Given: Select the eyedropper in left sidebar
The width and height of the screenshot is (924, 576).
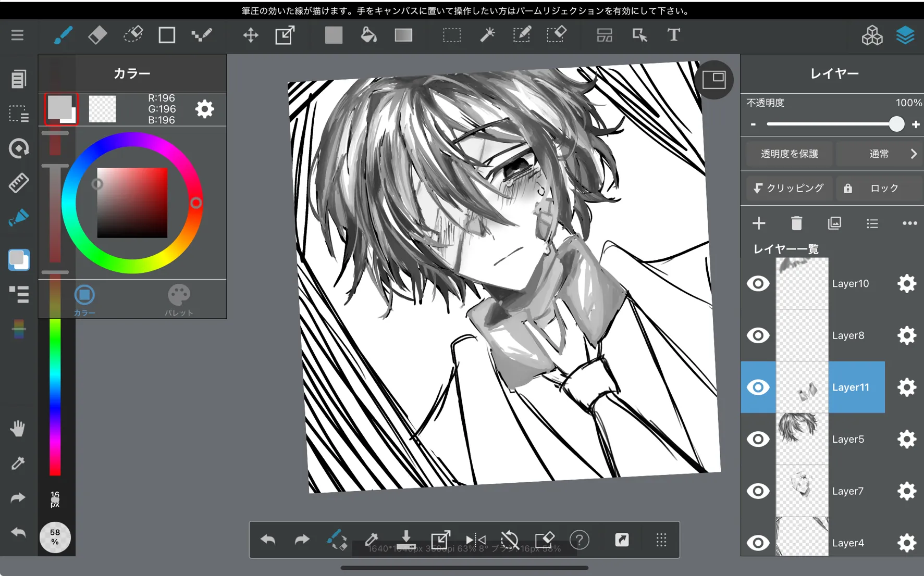Looking at the screenshot, I should tap(18, 463).
